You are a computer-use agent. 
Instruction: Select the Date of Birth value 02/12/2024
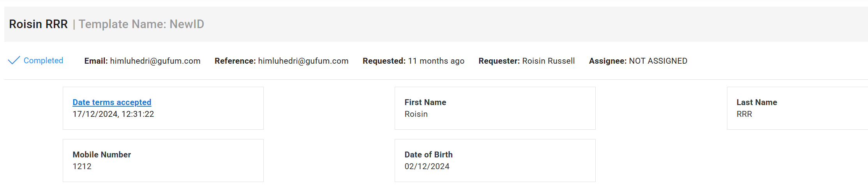pos(427,166)
